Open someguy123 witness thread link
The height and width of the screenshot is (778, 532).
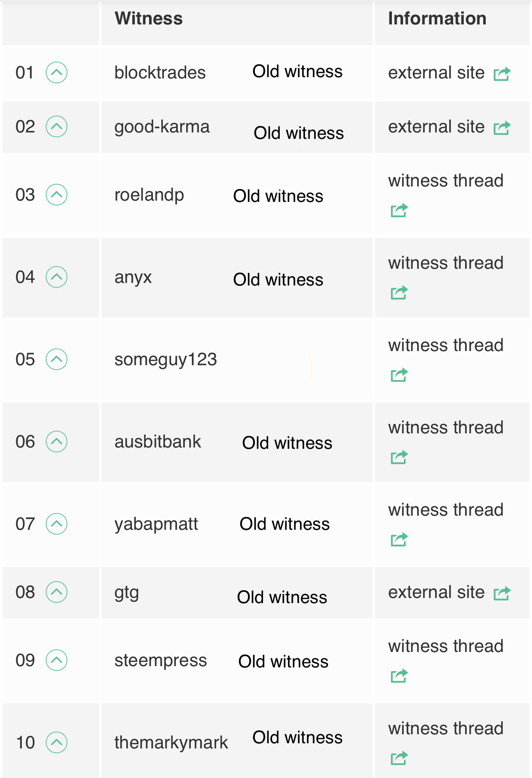point(445,345)
